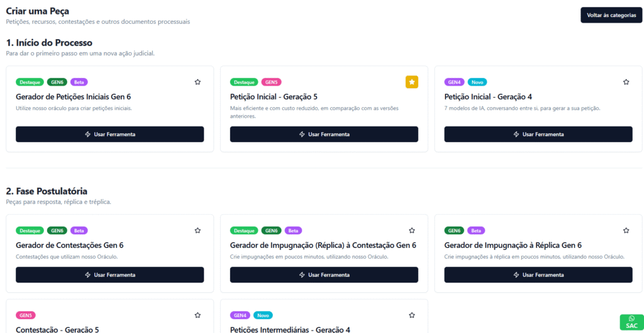Star Gerador de Impugnação (Réplica) à Contestação card
644x333 pixels.
click(412, 230)
